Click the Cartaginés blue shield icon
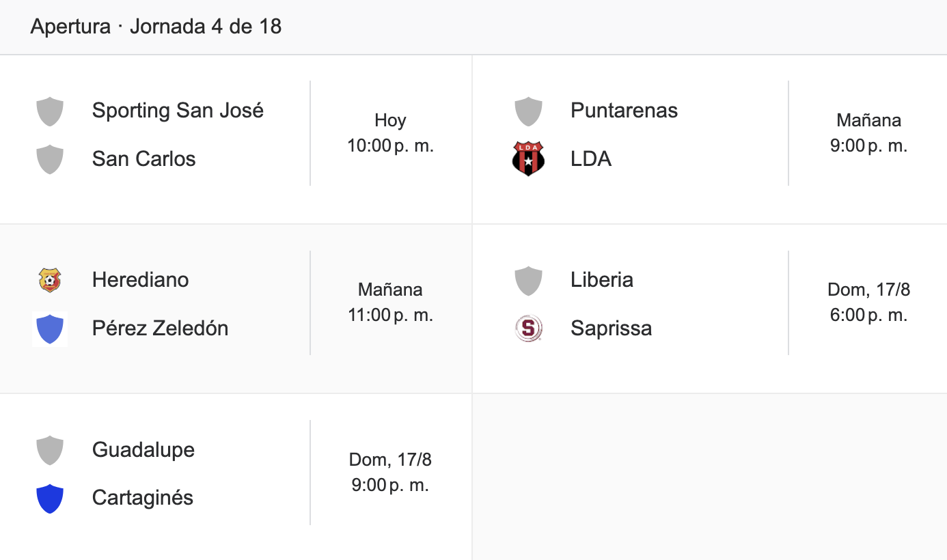Viewport: 947px width, 560px height. pyautogui.click(x=50, y=499)
